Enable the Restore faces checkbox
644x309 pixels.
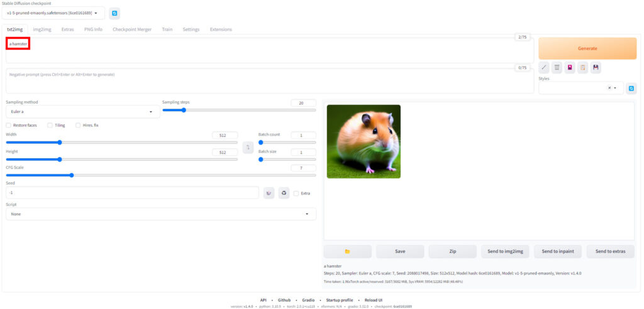click(9, 125)
